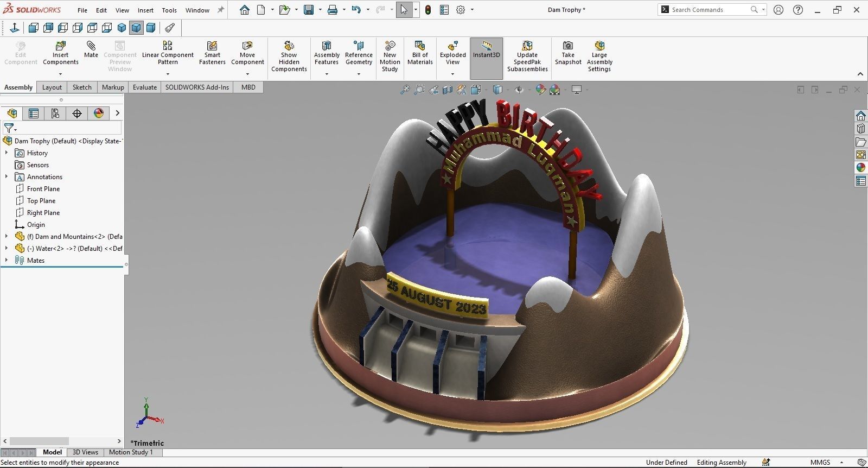Open the SOLIDWORKS Add-Ins tab

tap(197, 87)
